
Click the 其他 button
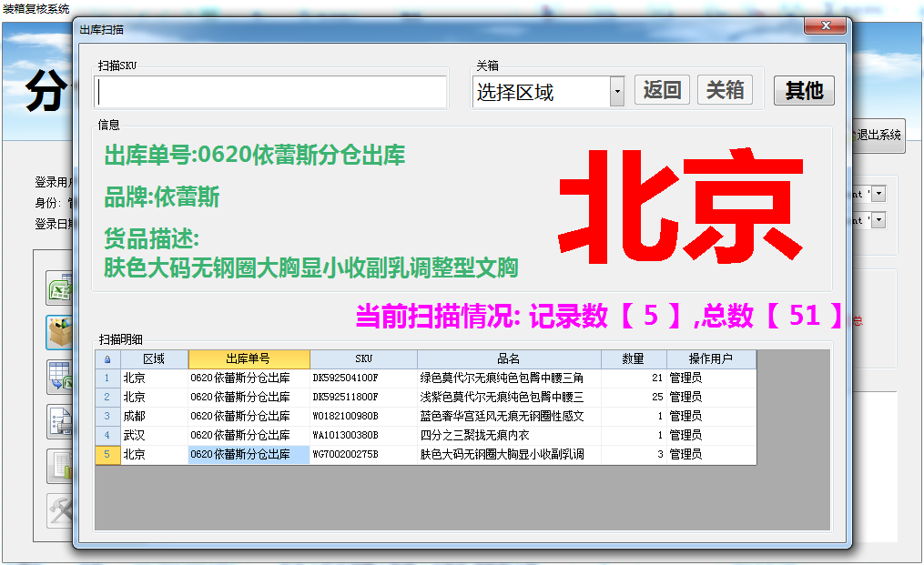click(x=804, y=90)
